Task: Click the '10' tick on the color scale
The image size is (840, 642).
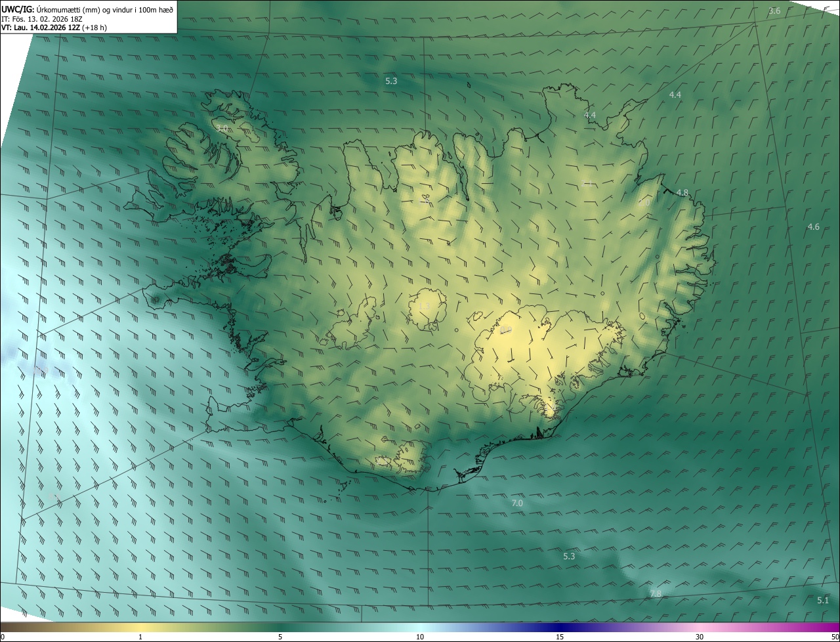Action: coord(420,637)
